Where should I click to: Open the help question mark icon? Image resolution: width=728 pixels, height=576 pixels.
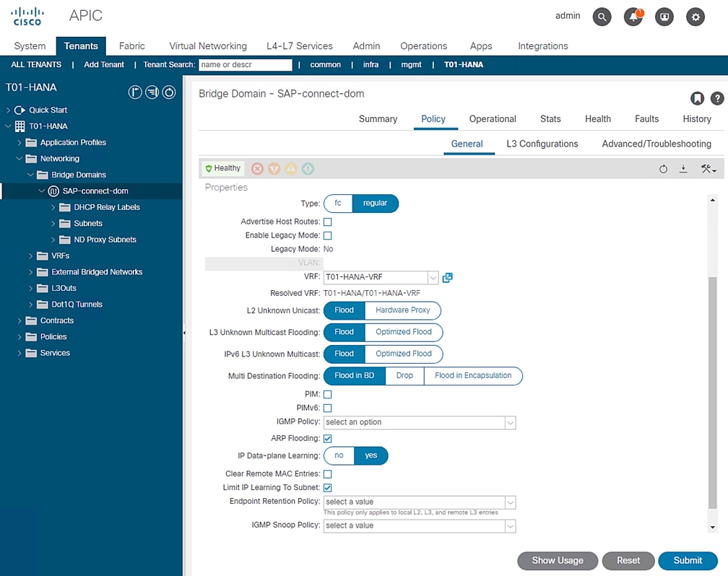(717, 98)
